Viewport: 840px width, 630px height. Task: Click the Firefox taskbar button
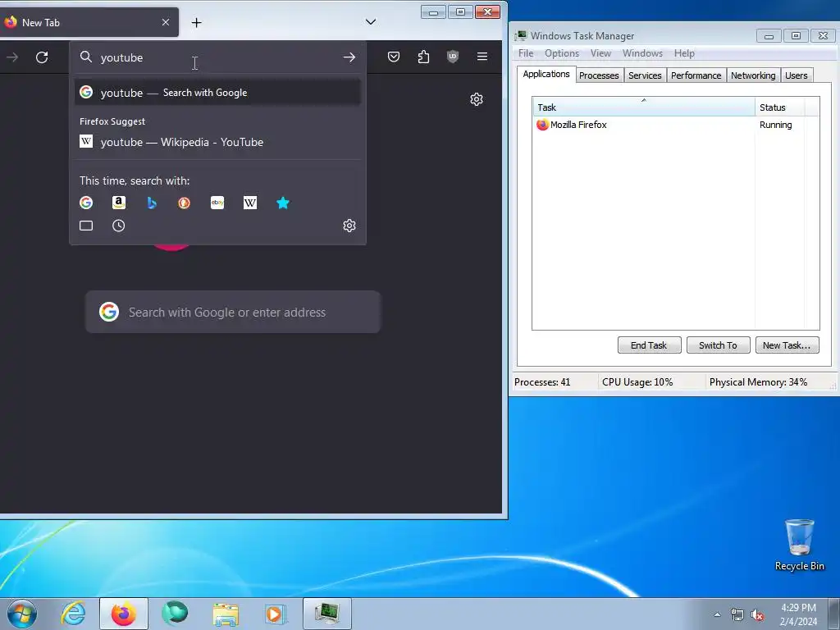tap(124, 614)
